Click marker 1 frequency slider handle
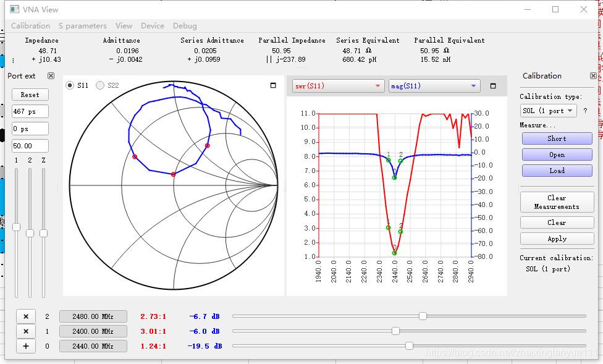Screen dimensions: 603x364 [395, 331]
